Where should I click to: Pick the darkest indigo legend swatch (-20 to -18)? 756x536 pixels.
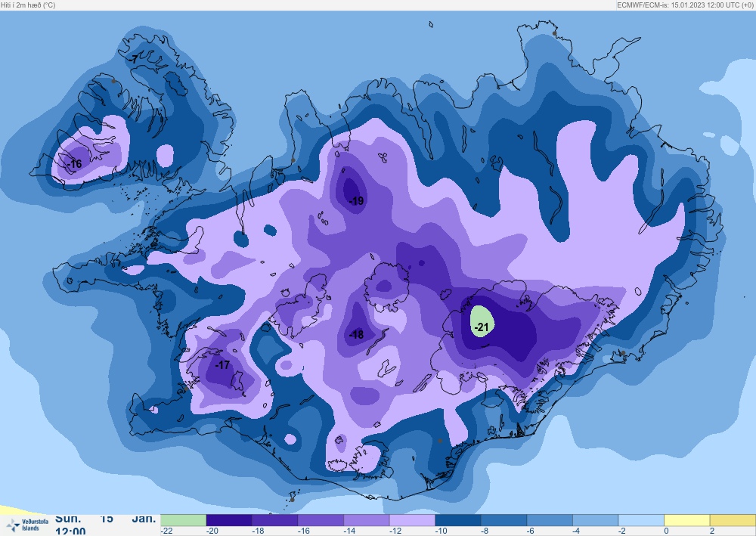point(229,520)
